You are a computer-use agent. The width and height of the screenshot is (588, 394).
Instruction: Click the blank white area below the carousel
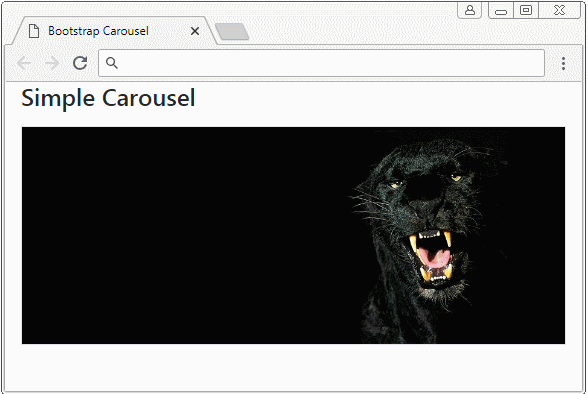click(293, 367)
